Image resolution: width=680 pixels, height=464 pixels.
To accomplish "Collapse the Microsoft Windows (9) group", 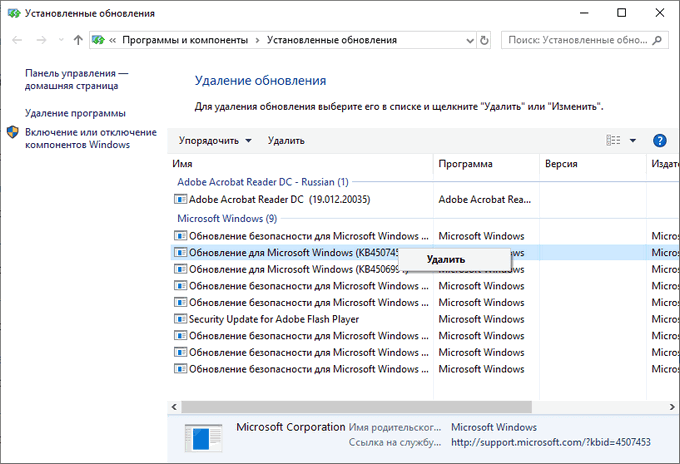I will 227,219.
